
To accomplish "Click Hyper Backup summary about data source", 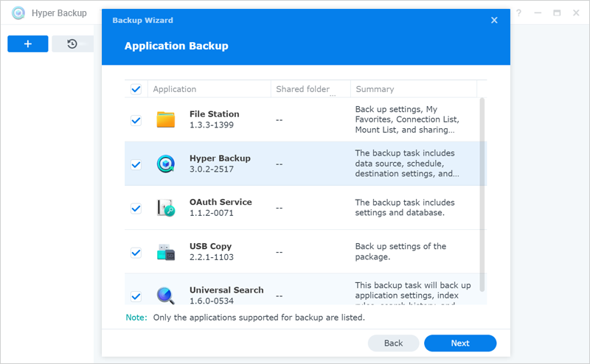I will 407,164.
